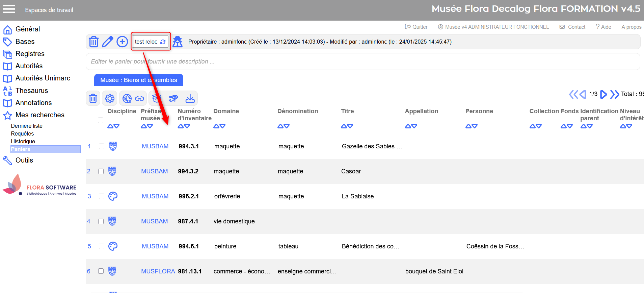
Task: Click the gear settings icon in list toolbar
Action: (x=110, y=98)
